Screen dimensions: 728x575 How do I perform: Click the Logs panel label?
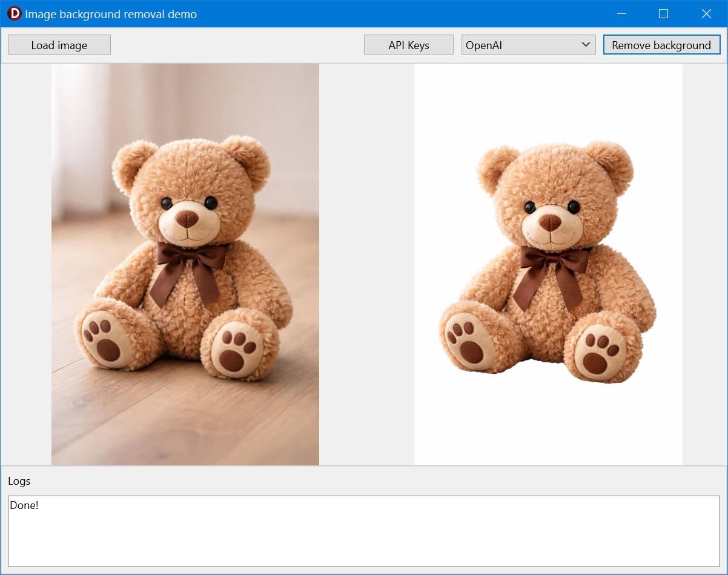(19, 481)
